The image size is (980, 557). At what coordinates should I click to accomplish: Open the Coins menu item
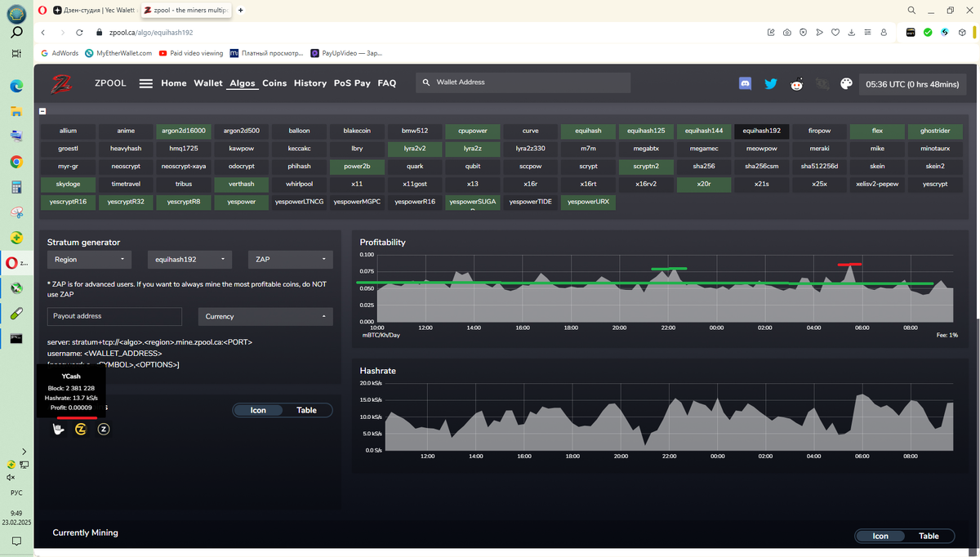pyautogui.click(x=274, y=83)
